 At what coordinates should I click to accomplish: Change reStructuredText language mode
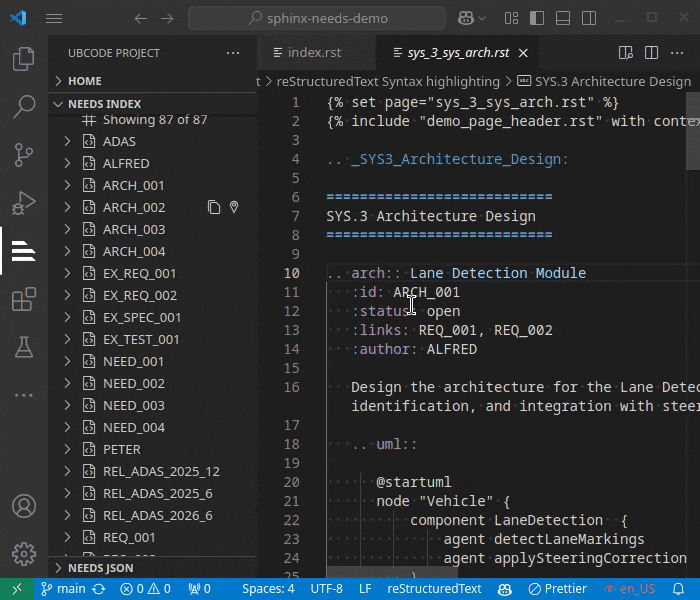pos(434,589)
